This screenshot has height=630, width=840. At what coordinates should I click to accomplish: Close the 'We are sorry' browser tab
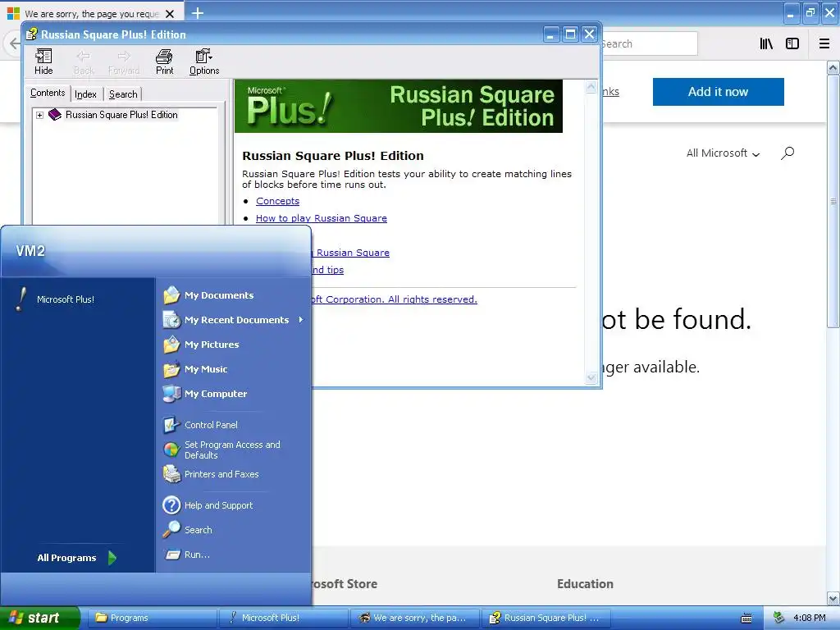[x=169, y=14]
